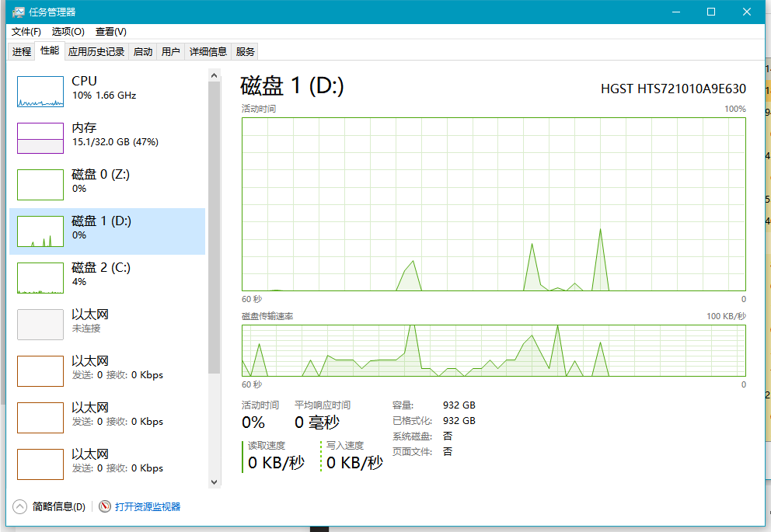Screen dimensions: 771x532
Task: Select the 内存 usage thumbnail
Action: click(x=40, y=138)
